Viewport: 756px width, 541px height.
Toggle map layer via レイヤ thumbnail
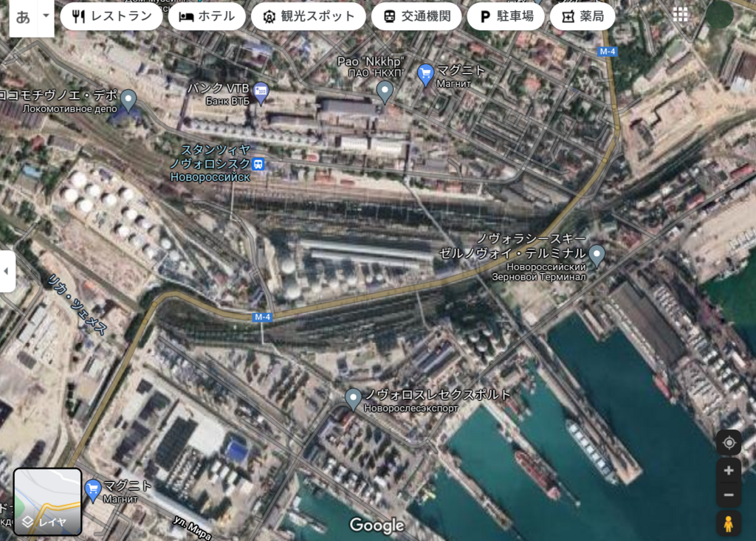point(47,501)
